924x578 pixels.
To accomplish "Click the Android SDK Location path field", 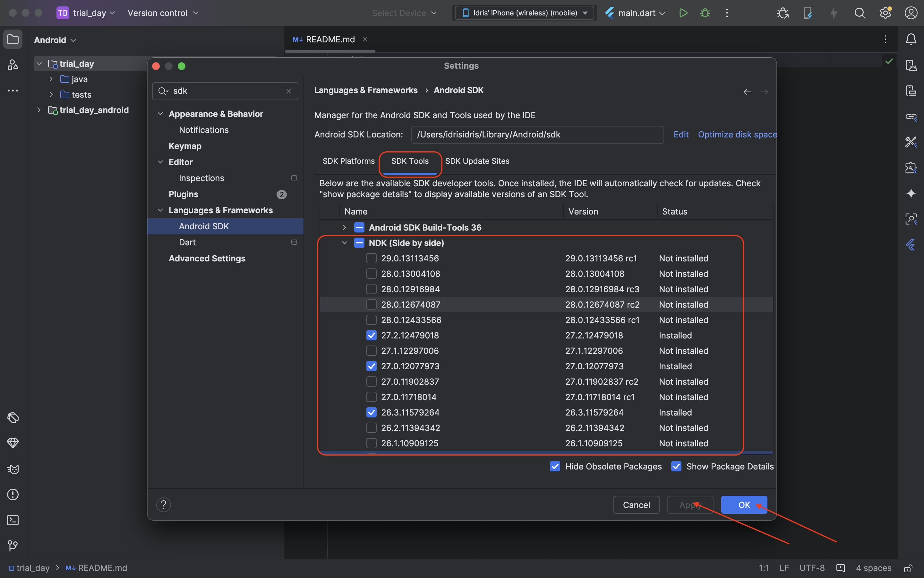I will click(537, 135).
